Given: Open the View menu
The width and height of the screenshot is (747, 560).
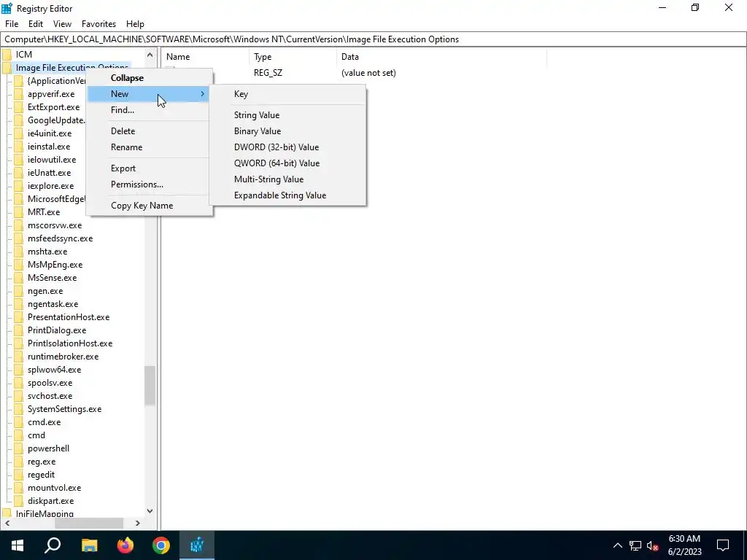Looking at the screenshot, I should point(63,24).
